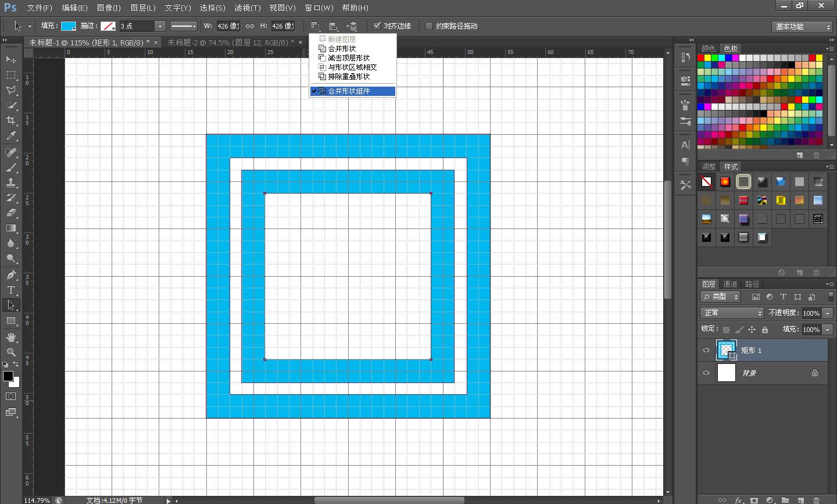Switch to the 通道 tab
Viewport: 837px width, 504px height.
click(x=730, y=284)
